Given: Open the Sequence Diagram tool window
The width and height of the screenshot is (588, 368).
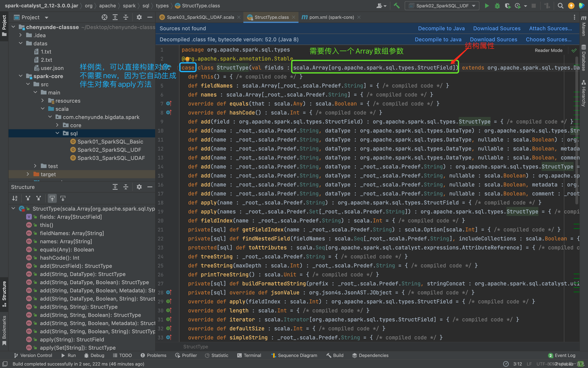Looking at the screenshot, I should [294, 355].
